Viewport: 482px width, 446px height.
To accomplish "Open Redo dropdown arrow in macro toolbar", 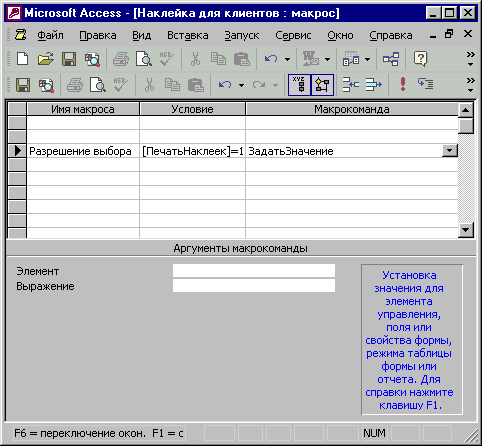I will [x=275, y=86].
